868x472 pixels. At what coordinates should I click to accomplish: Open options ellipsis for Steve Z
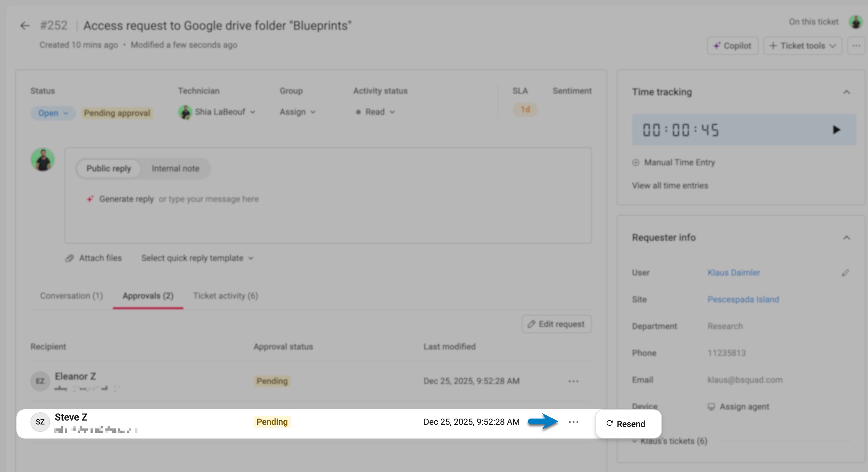tap(573, 422)
